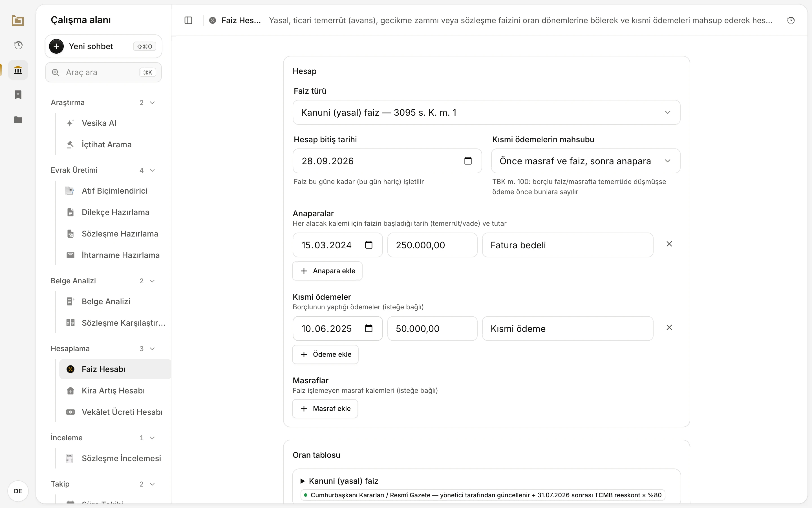Viewport: 812px width, 508px height.
Task: Collapse the Hesaplama section
Action: click(x=152, y=349)
